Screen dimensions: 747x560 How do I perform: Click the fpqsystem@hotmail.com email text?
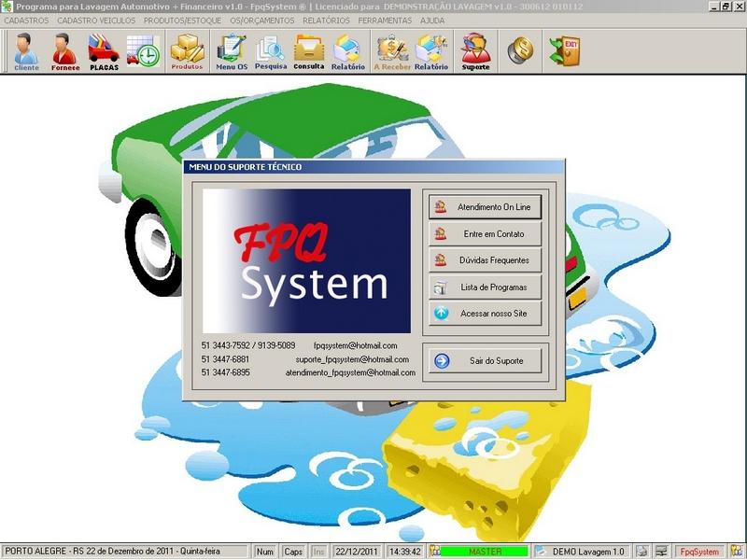[356, 345]
